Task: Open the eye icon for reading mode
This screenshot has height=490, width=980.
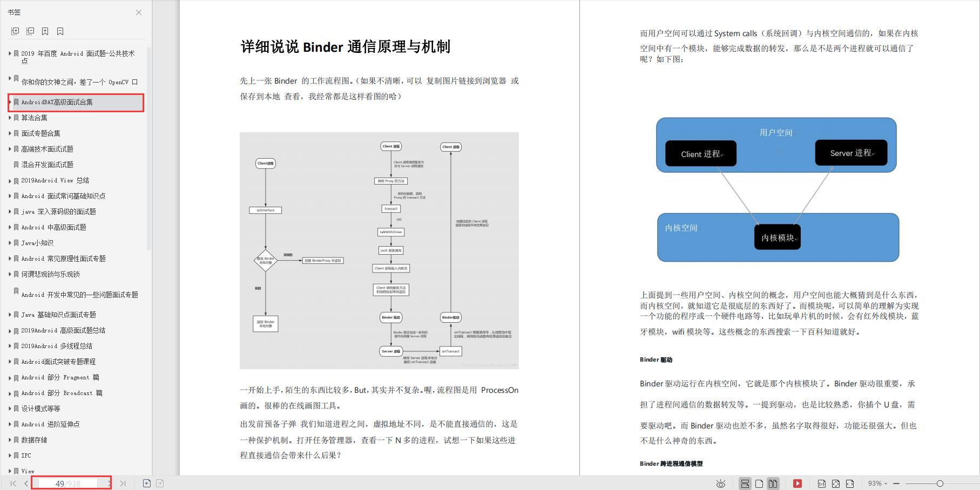Action: (x=721, y=484)
